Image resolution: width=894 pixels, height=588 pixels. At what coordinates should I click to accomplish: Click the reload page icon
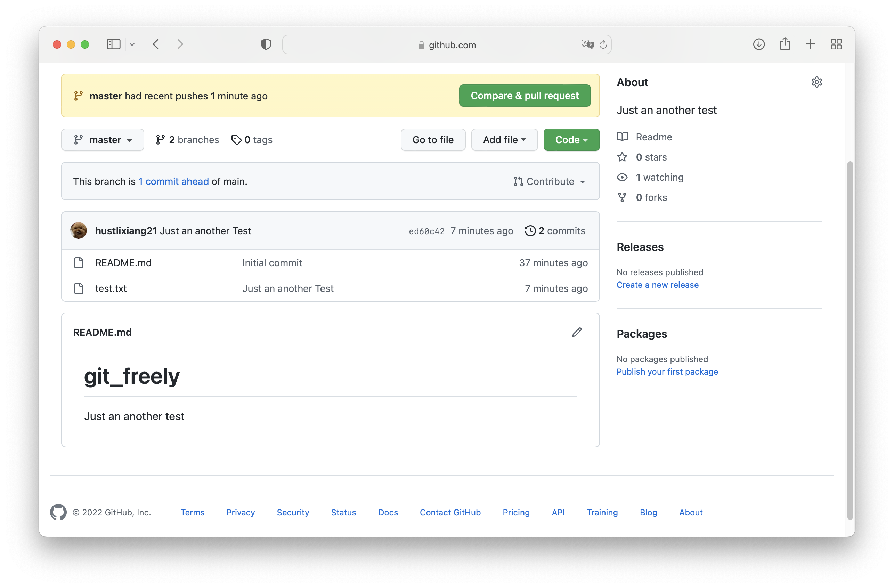pyautogui.click(x=603, y=45)
